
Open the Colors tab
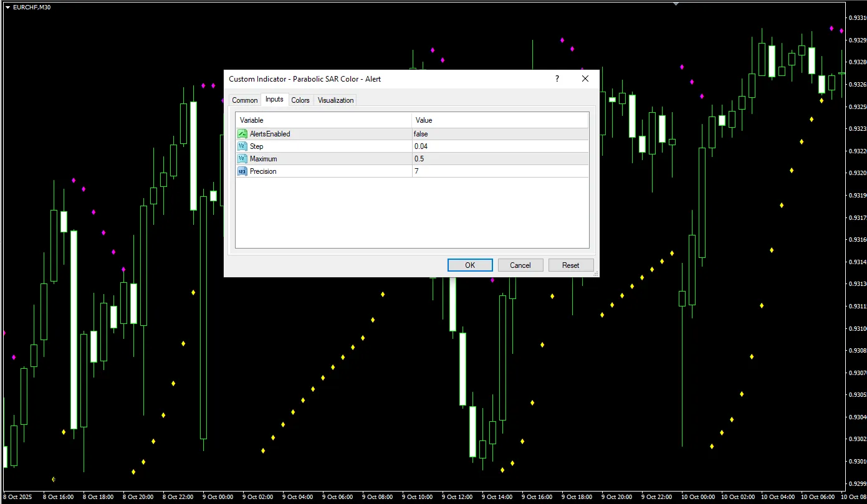click(300, 100)
